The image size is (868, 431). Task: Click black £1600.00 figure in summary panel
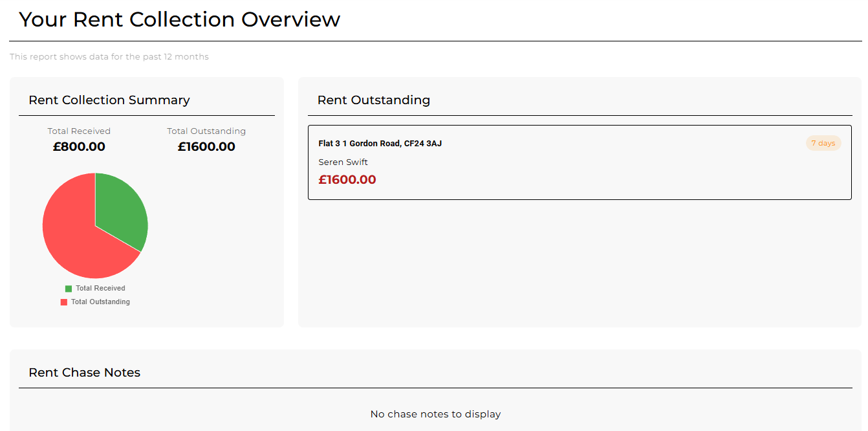[x=206, y=147]
